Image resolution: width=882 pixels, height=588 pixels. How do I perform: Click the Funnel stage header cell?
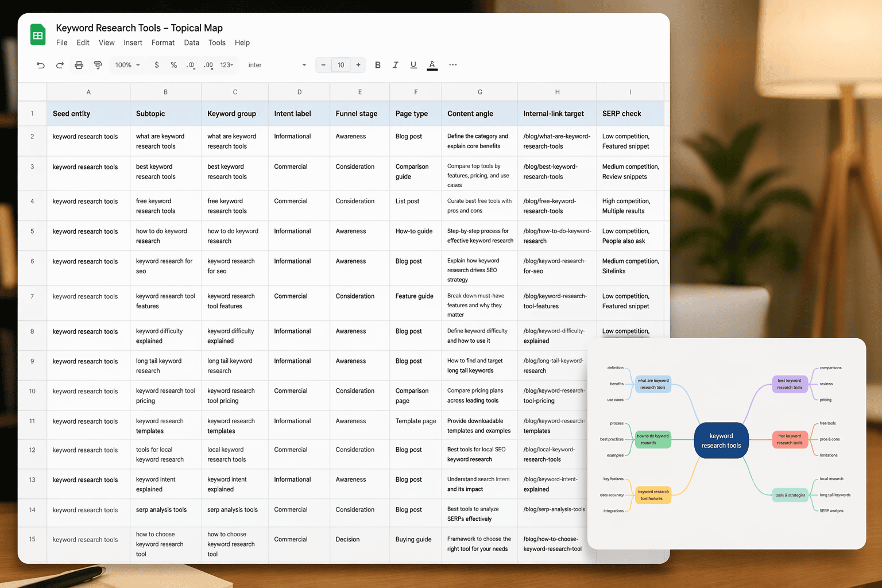[360, 114]
